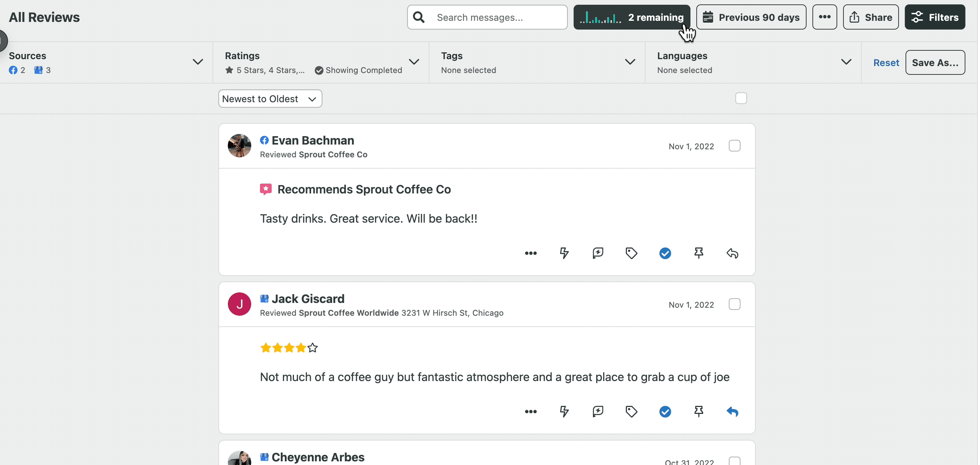This screenshot has height=465, width=980.
Task: Reply to Jack Giscard's review
Action: click(x=732, y=411)
